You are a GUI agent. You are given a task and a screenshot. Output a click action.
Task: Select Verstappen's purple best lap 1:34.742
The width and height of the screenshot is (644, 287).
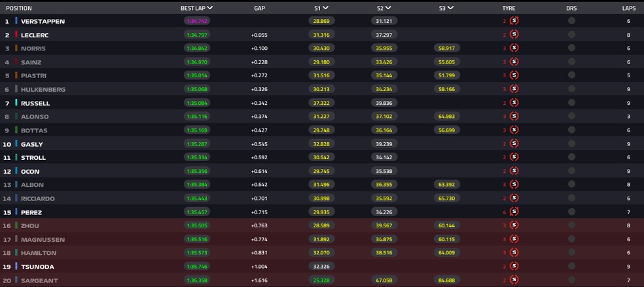coord(197,21)
